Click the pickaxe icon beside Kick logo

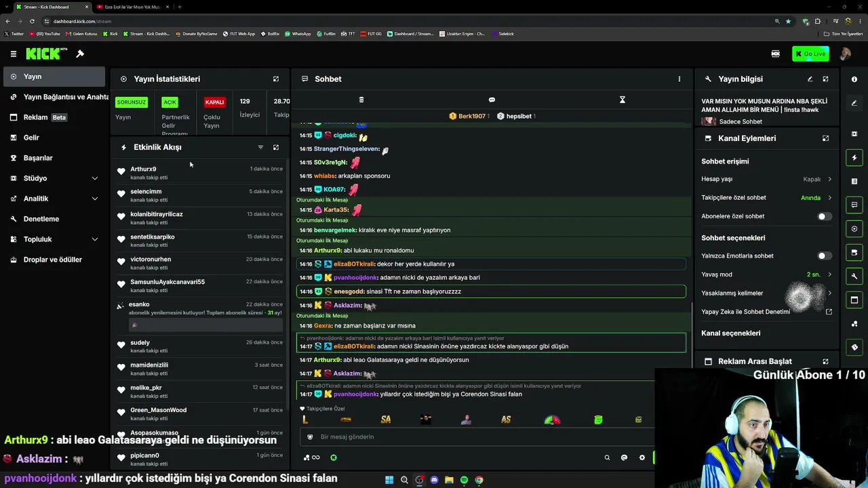[x=80, y=54]
